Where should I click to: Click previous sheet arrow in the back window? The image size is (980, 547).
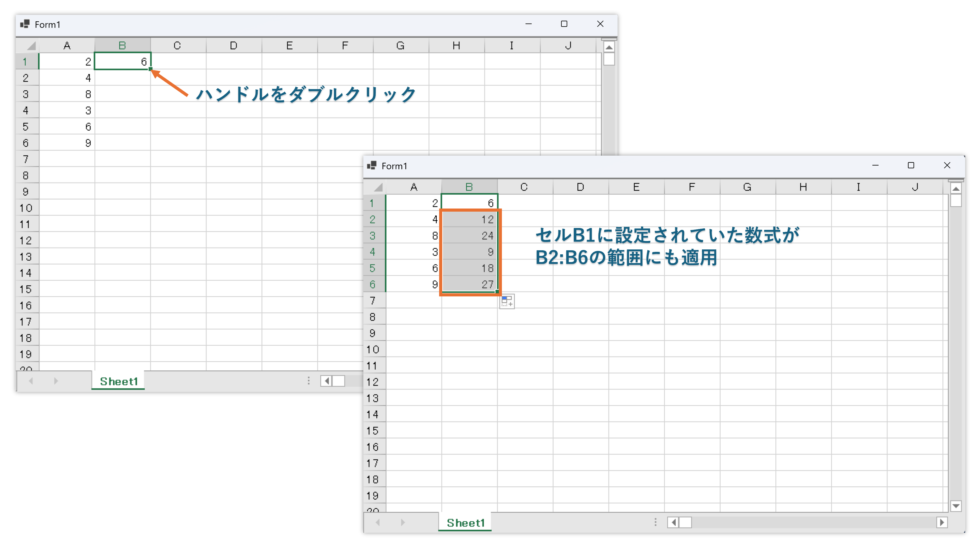tap(31, 381)
